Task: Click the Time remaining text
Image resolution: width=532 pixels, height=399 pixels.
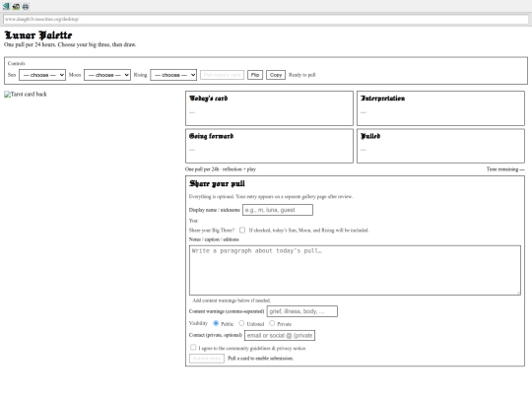Action: coord(505,169)
